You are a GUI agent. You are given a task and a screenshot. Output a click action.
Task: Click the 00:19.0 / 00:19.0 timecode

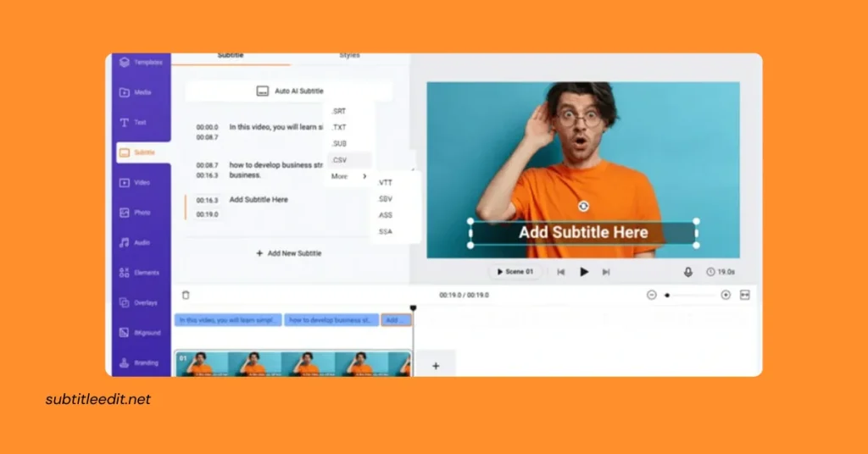coord(464,296)
